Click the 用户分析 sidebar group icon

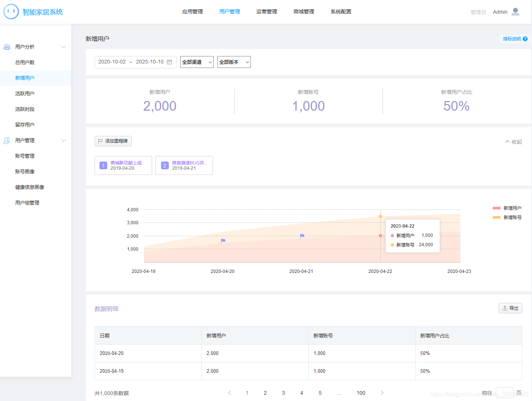pyautogui.click(x=7, y=47)
